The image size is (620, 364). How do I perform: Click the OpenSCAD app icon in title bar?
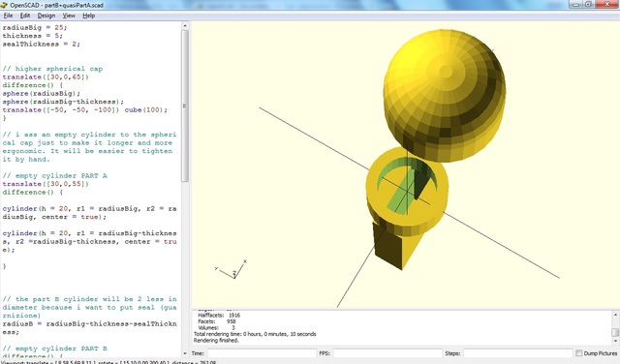coord(4,5)
